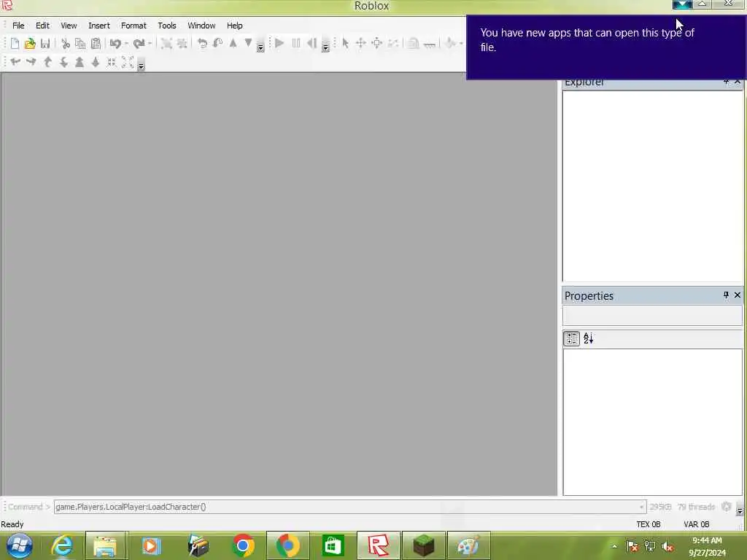Screen dimensions: 747x560
Task: Open the Tools menu
Action: 167,26
